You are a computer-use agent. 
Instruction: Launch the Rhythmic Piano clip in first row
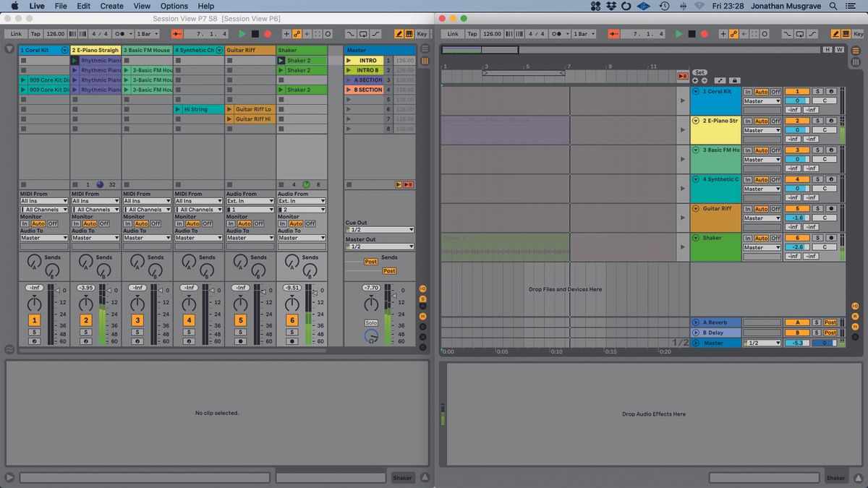pos(75,61)
